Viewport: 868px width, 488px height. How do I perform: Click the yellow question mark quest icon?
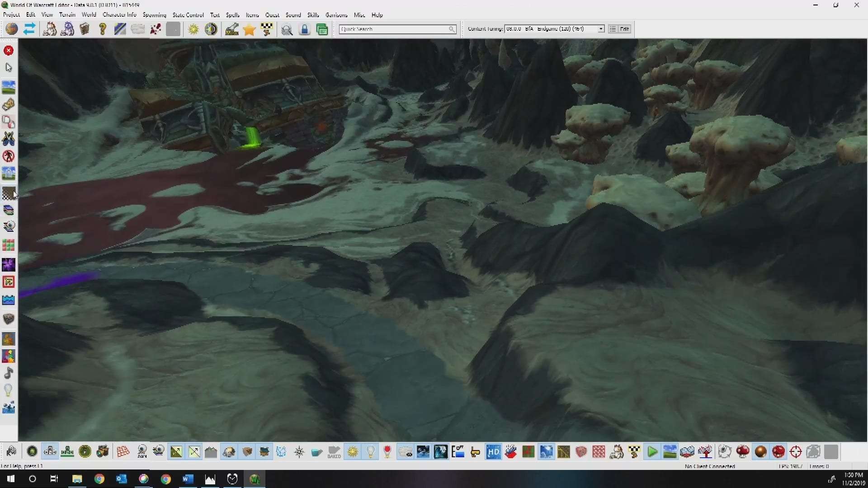tap(103, 29)
